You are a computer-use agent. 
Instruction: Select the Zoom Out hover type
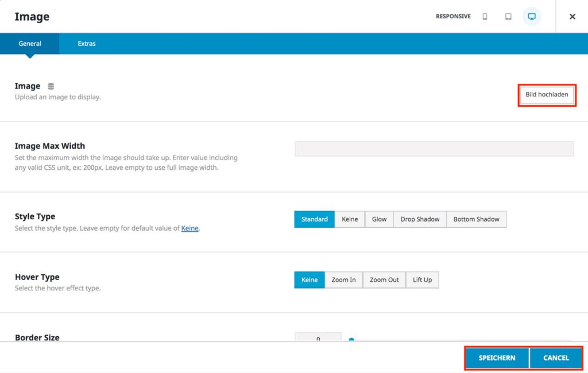384,280
